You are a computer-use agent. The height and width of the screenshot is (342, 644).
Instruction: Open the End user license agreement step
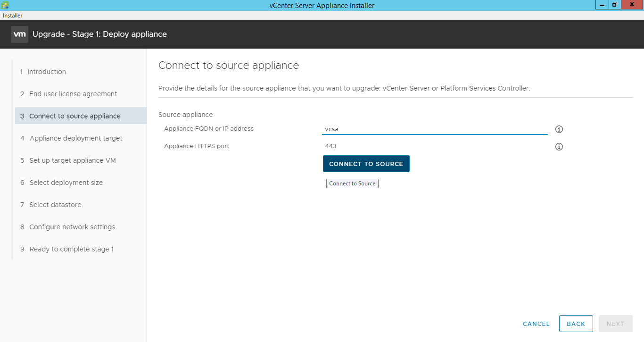(73, 93)
